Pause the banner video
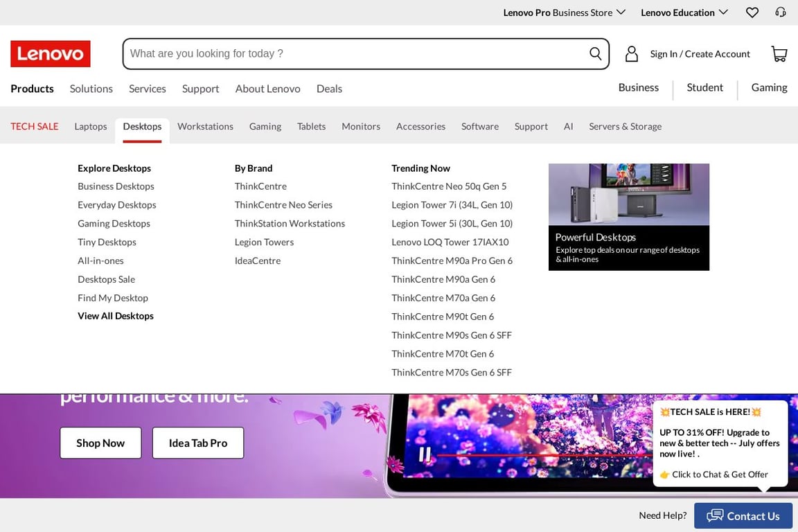This screenshot has width=798, height=532. 425,454
